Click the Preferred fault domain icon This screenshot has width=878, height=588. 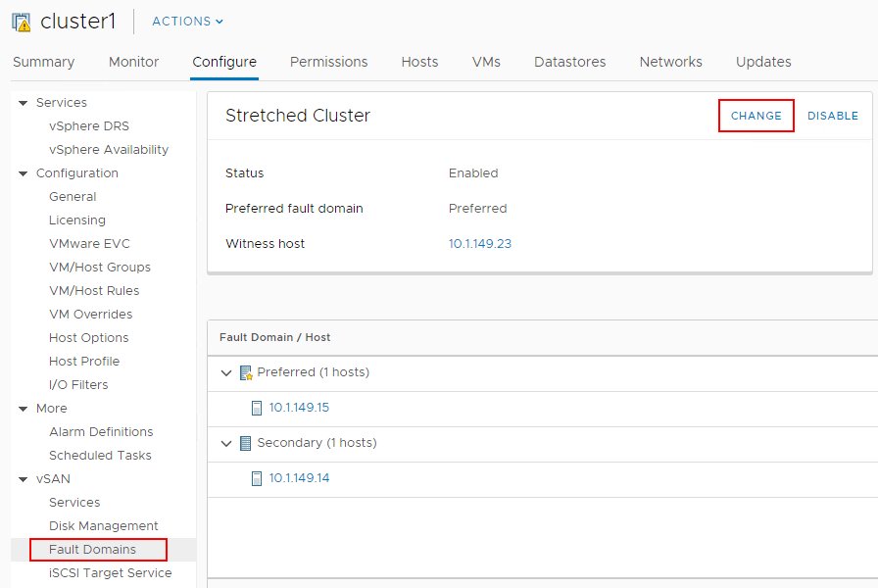coord(246,372)
